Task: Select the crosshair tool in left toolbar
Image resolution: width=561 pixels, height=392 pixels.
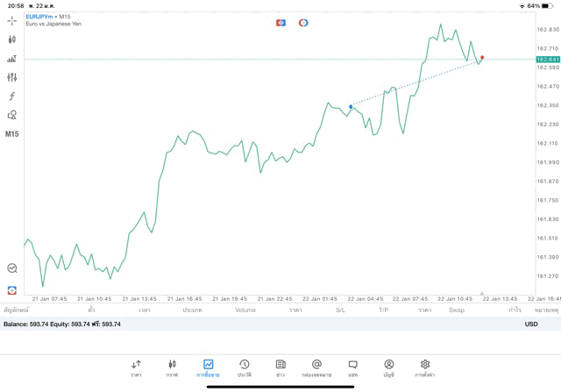Action: click(x=12, y=20)
